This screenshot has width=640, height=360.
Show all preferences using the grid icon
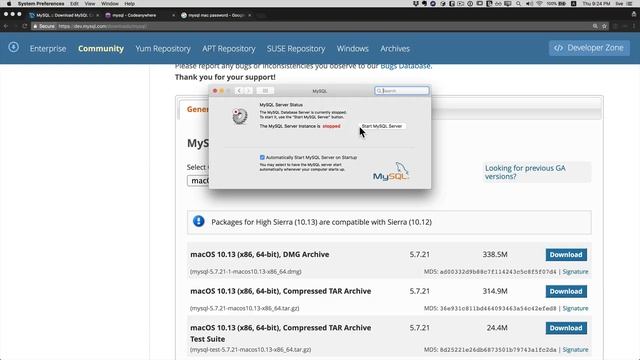tap(265, 91)
